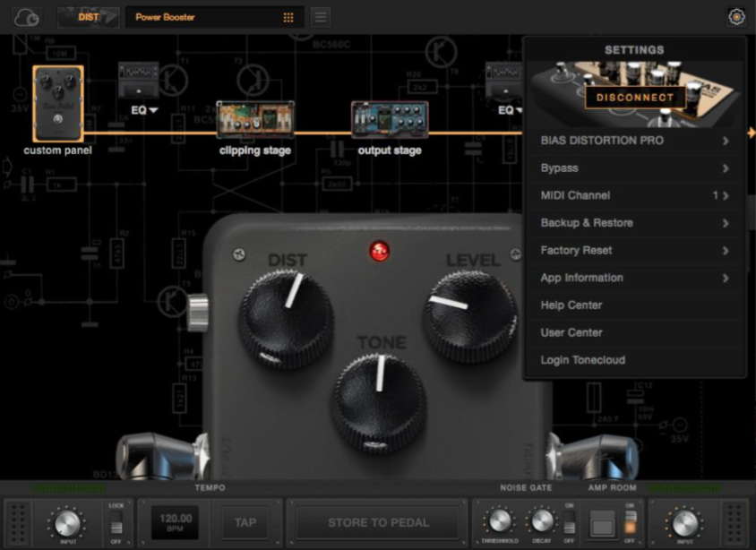Viewport: 756px width, 550px height.
Task: Open the Bypass settings entry
Action: coord(634,168)
